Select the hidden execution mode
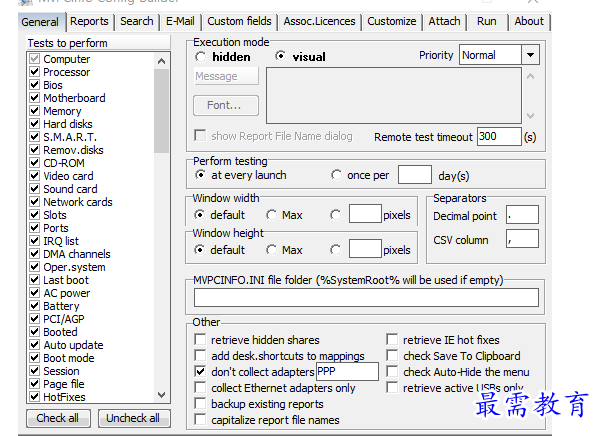 click(200, 57)
